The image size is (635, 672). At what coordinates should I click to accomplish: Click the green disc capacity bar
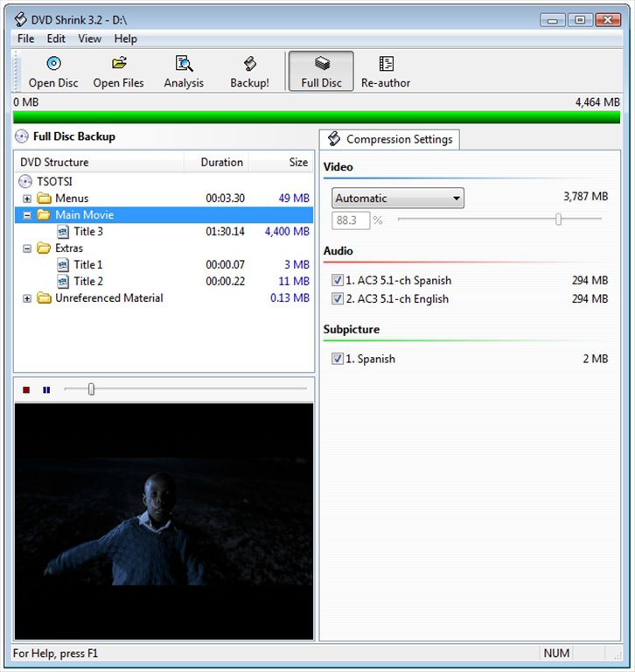[x=317, y=117]
